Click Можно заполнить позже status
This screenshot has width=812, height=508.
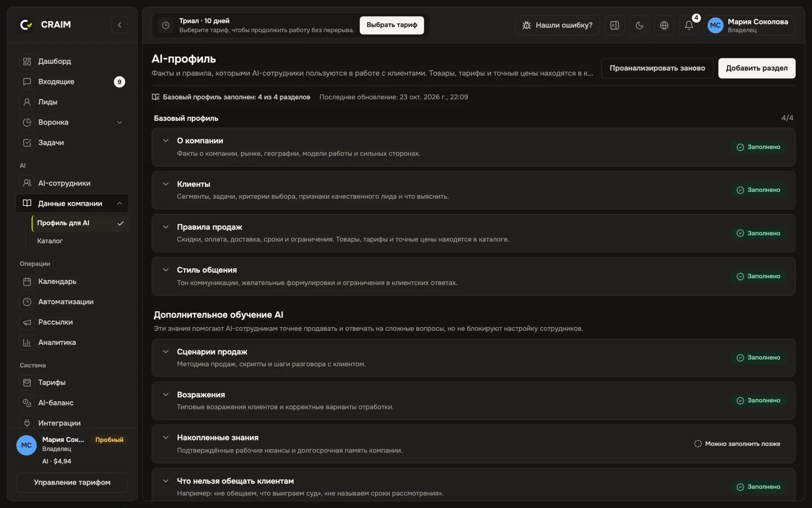click(737, 444)
